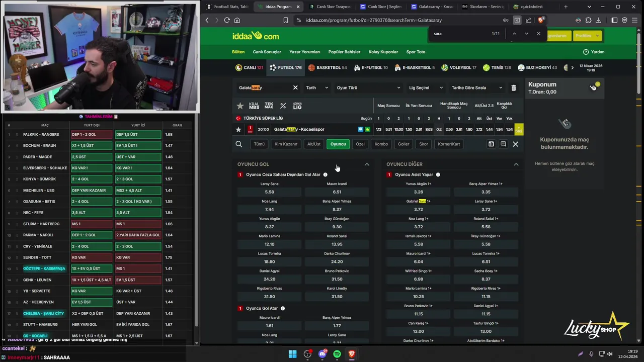Image resolution: width=644 pixels, height=362 pixels.
Task: Expand the Kuponum coupon chevron
Action: (x=593, y=88)
